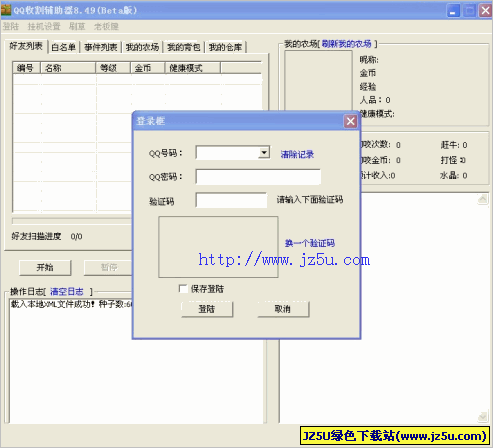
Task: Sort friend list by 金币 column header
Action: pyautogui.click(x=147, y=68)
